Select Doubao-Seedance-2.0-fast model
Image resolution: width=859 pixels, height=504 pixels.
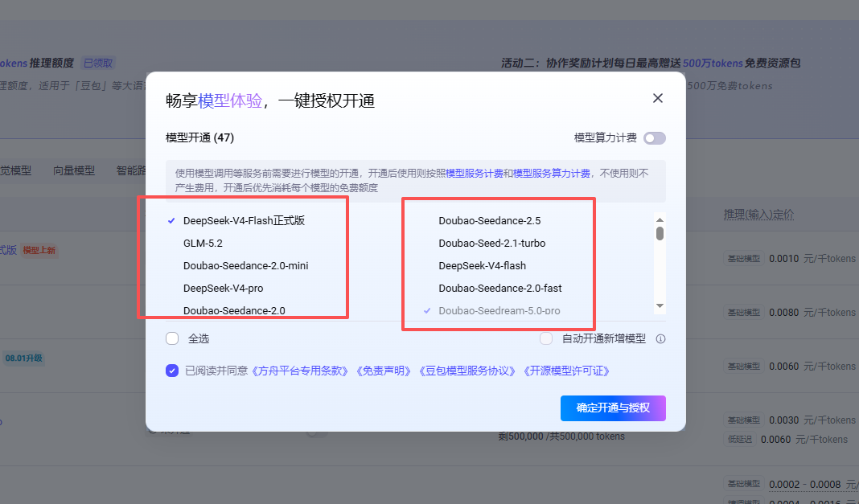[x=500, y=288]
